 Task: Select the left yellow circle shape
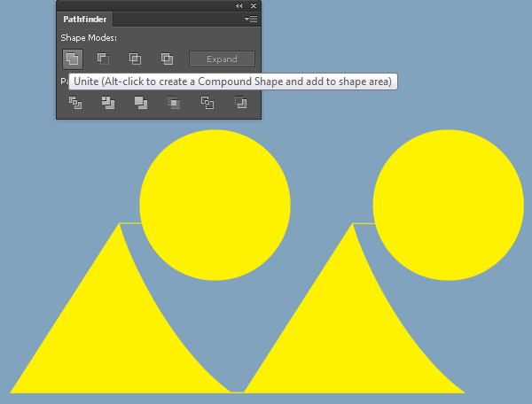(215, 205)
